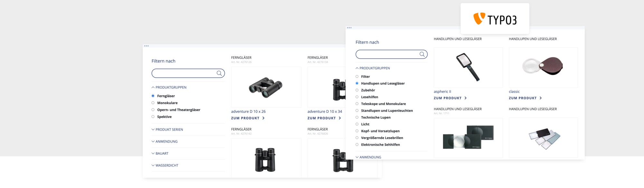
Task: Open the adventure D 10 x 26 binoculars image
Action: [x=266, y=87]
